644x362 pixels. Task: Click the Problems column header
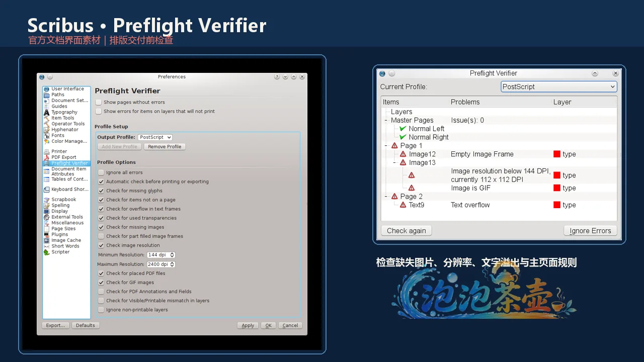point(501,102)
